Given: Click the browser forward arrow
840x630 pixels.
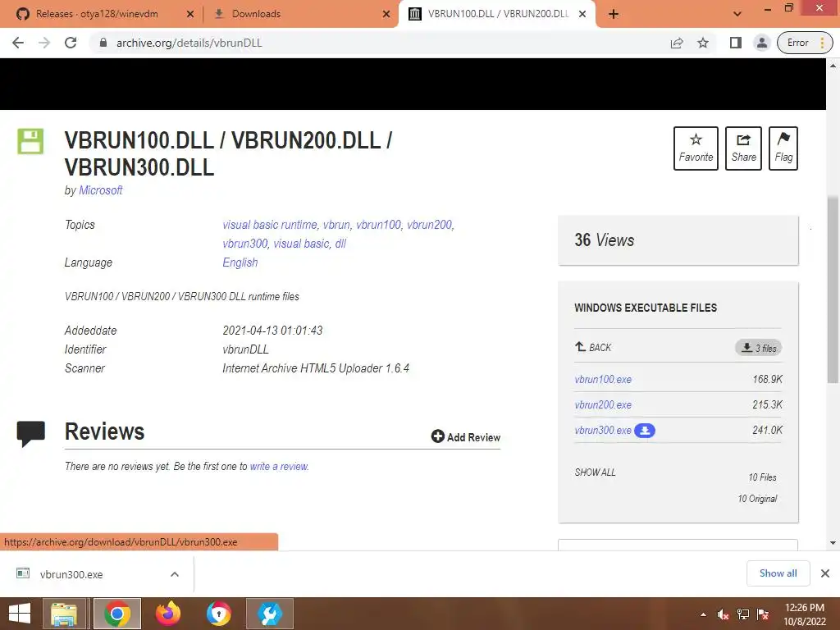Looking at the screenshot, I should (44, 43).
